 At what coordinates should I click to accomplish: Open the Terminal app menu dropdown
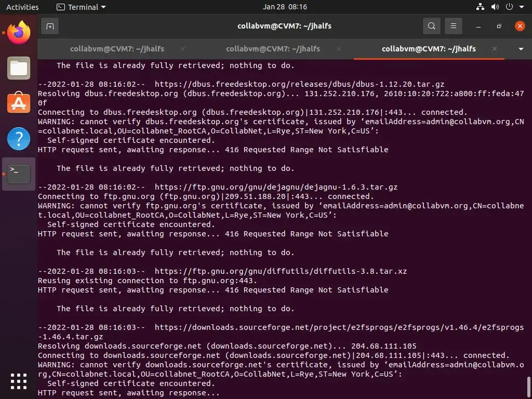(x=81, y=7)
